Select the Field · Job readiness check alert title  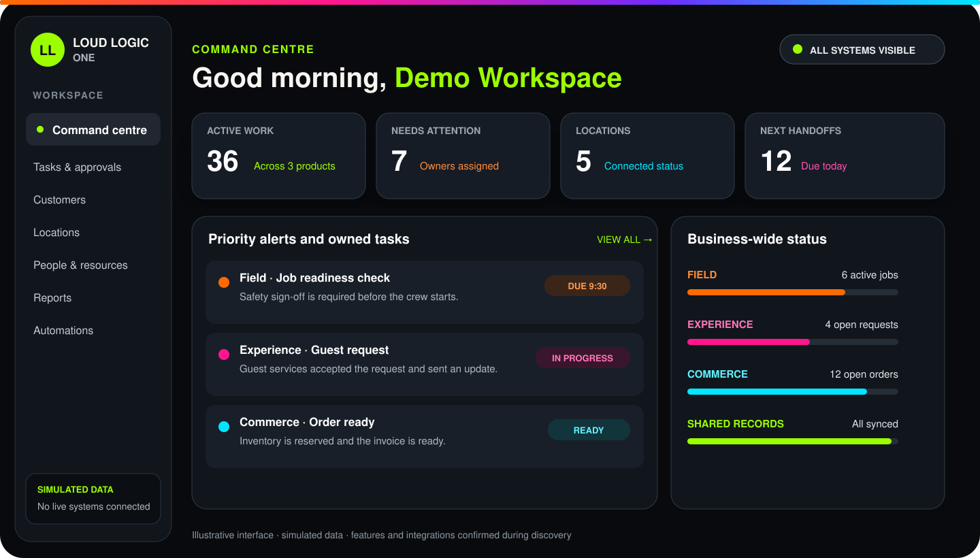(314, 278)
